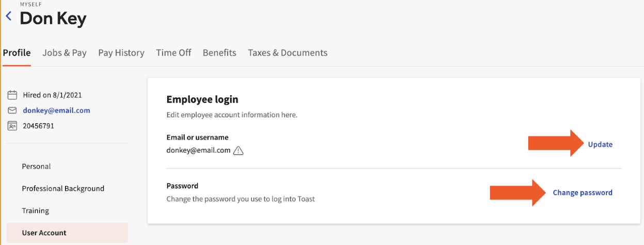Select Personal in the sidebar
Viewport: 644px width, 245px height.
click(36, 166)
